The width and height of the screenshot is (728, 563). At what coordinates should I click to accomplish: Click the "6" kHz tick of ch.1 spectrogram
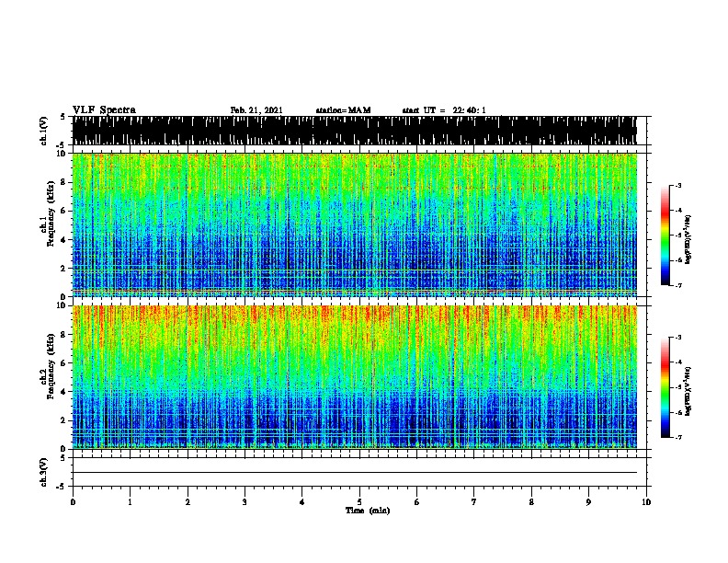(x=63, y=211)
